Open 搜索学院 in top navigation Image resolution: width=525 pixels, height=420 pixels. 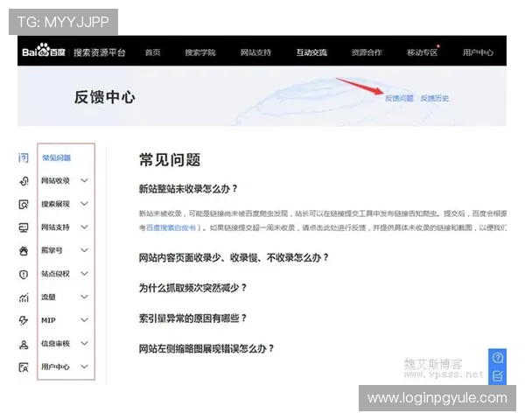(x=200, y=52)
